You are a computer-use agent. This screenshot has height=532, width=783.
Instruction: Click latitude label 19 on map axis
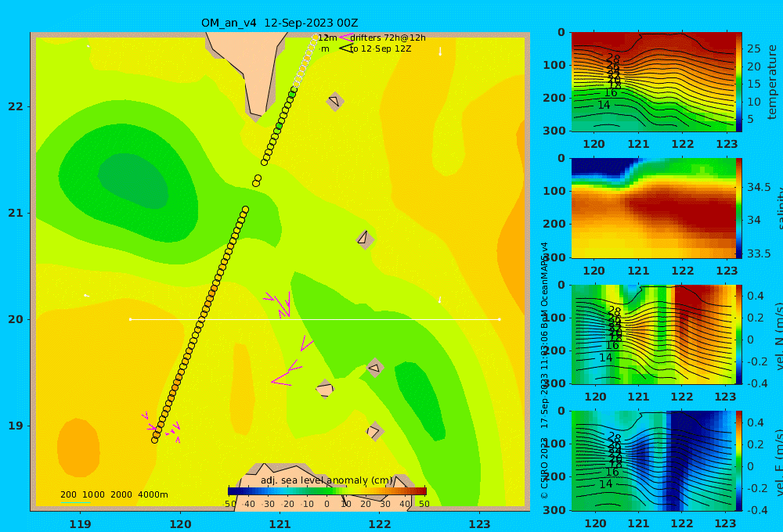pos(16,426)
